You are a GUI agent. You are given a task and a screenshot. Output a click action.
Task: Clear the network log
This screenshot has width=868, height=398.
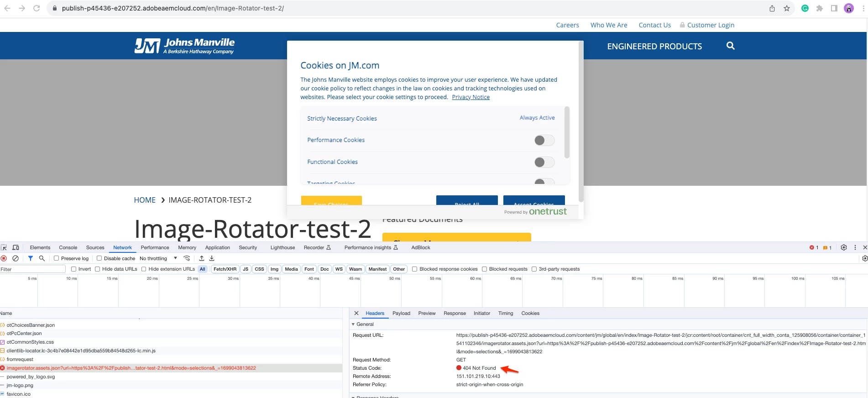(16, 258)
